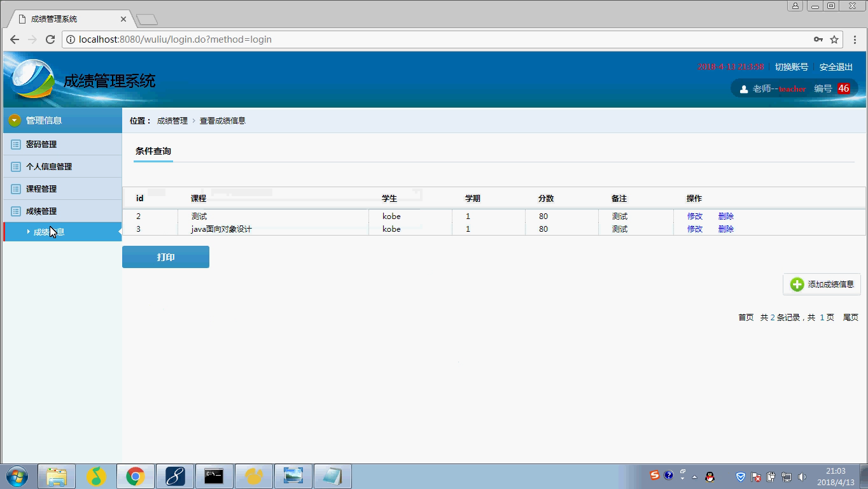Click the 个人信息管理 list icon

[x=16, y=167]
